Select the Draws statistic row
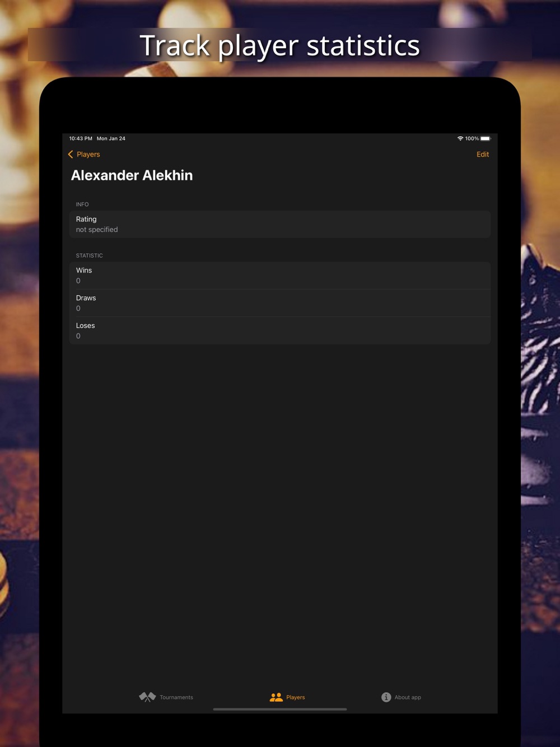 pos(280,303)
